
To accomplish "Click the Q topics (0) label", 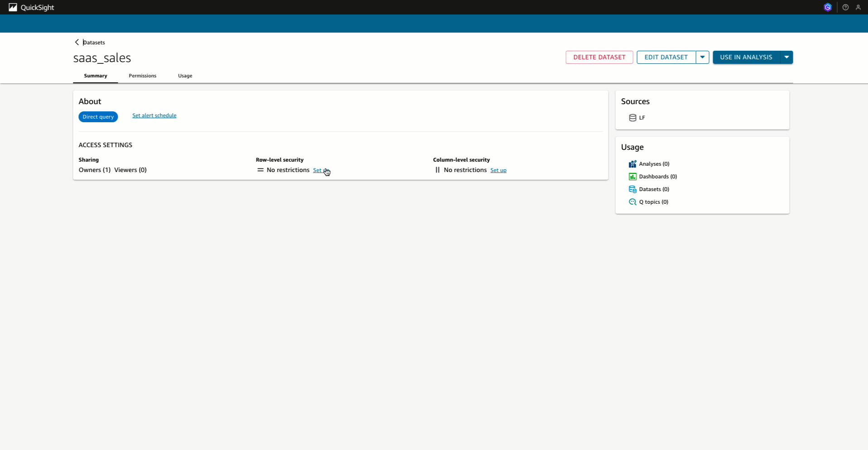I will click(x=654, y=202).
